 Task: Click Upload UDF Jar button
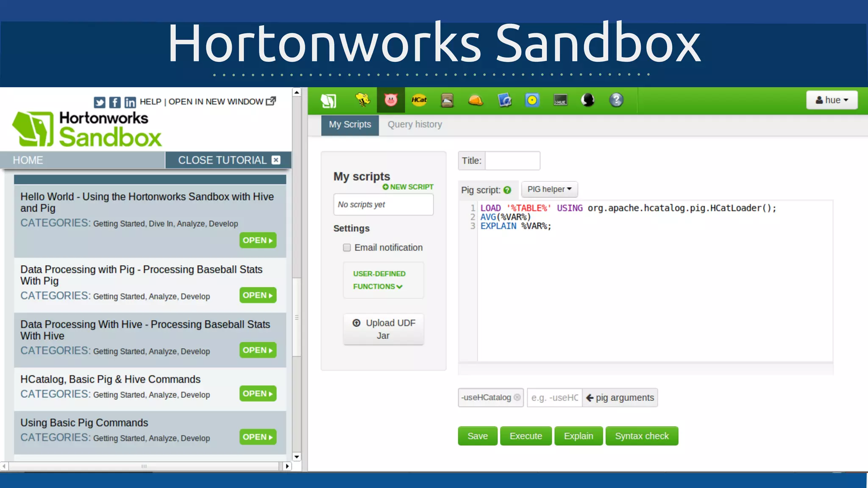pyautogui.click(x=383, y=329)
